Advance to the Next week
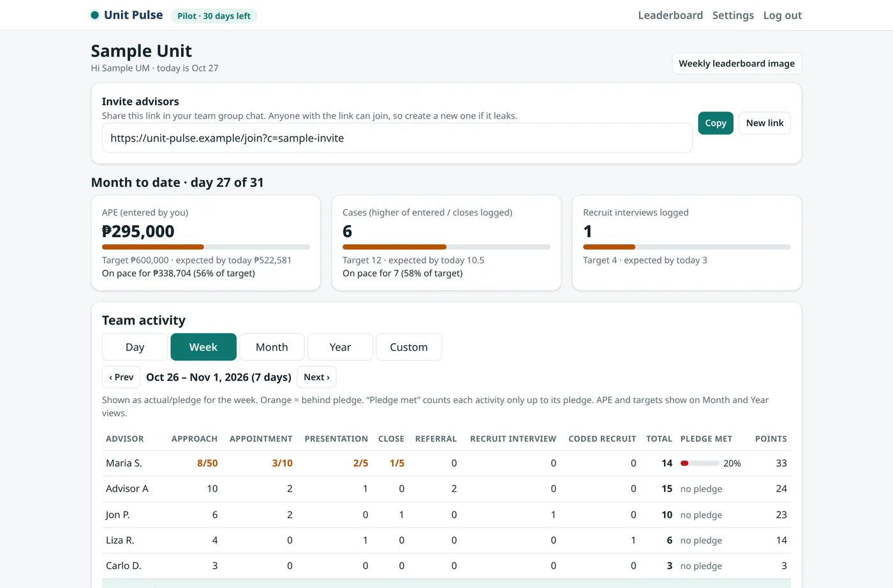Viewport: 893px width, 588px height. click(316, 377)
